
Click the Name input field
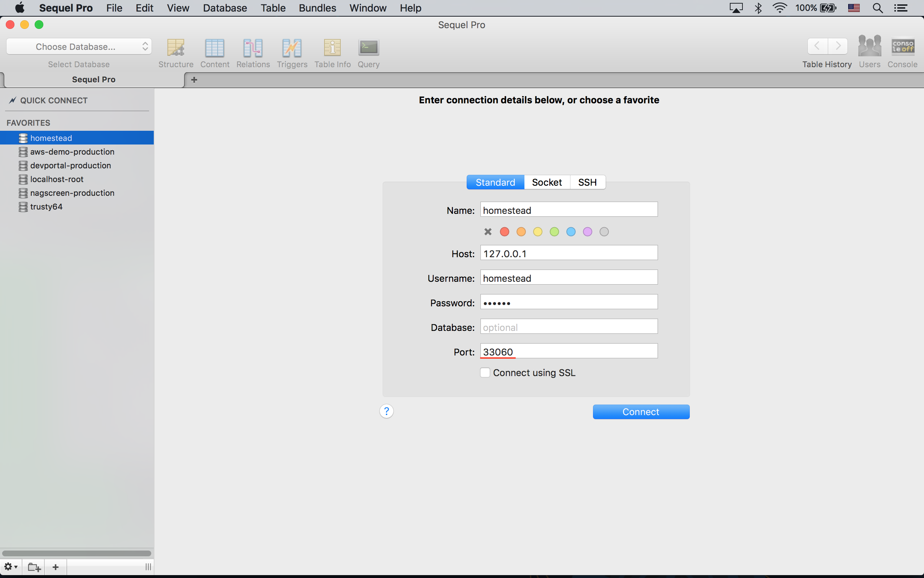(569, 210)
